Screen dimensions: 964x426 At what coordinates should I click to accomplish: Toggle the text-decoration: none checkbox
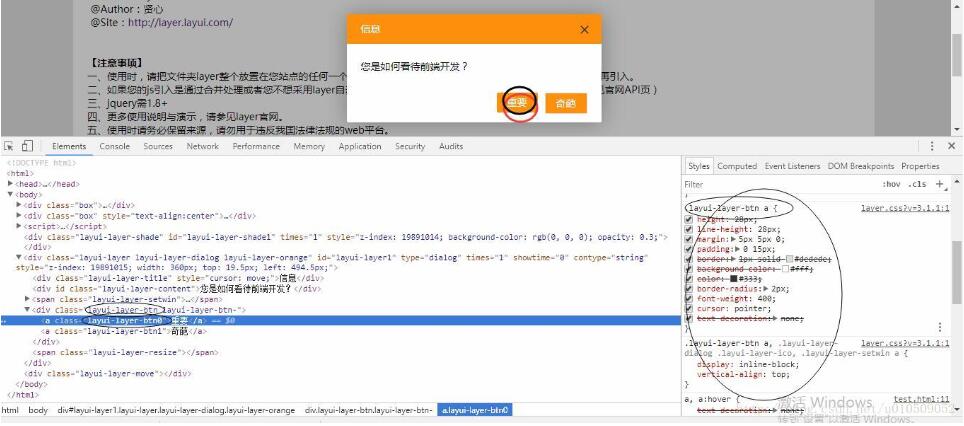point(689,318)
